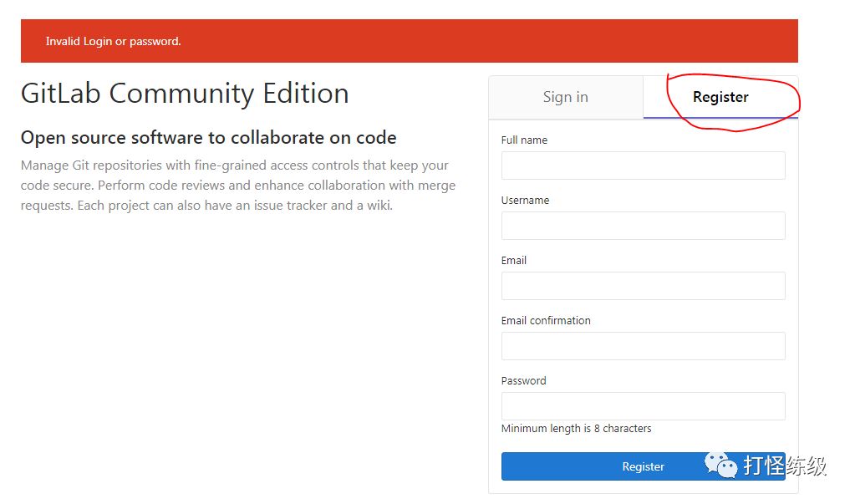Submit the blue Register button
The width and height of the screenshot is (855, 504).
pos(643,466)
